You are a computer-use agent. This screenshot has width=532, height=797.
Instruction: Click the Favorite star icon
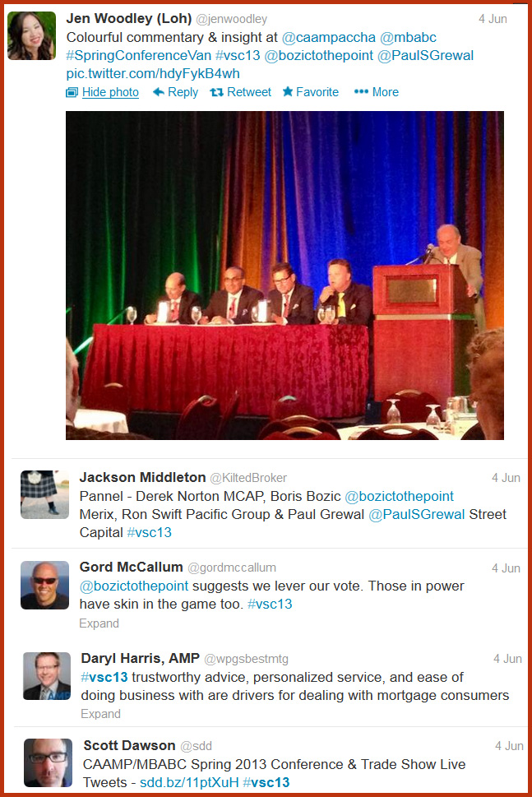click(288, 91)
